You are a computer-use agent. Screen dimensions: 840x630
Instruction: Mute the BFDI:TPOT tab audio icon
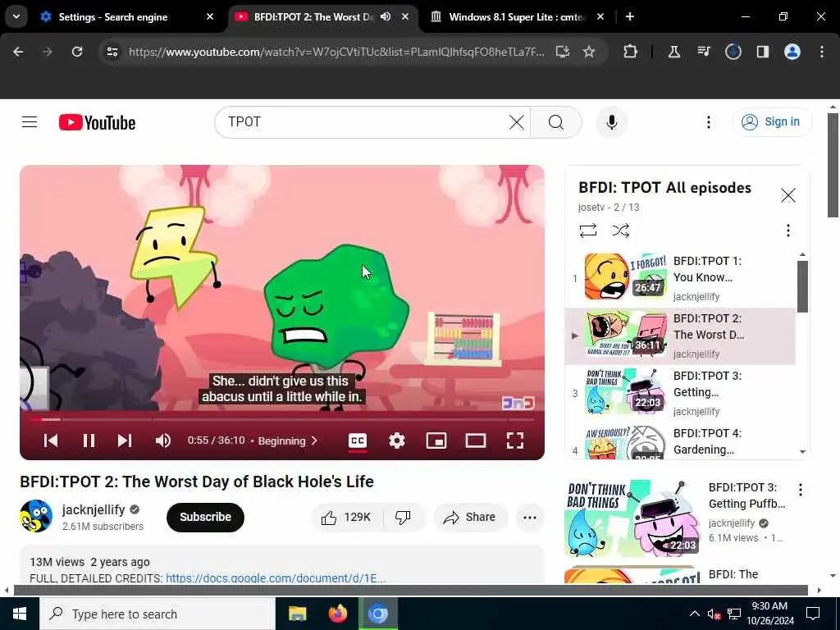386,16
